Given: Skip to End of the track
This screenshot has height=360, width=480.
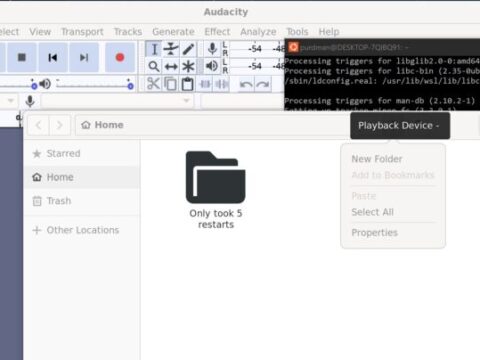Looking at the screenshot, I should 84,57.
